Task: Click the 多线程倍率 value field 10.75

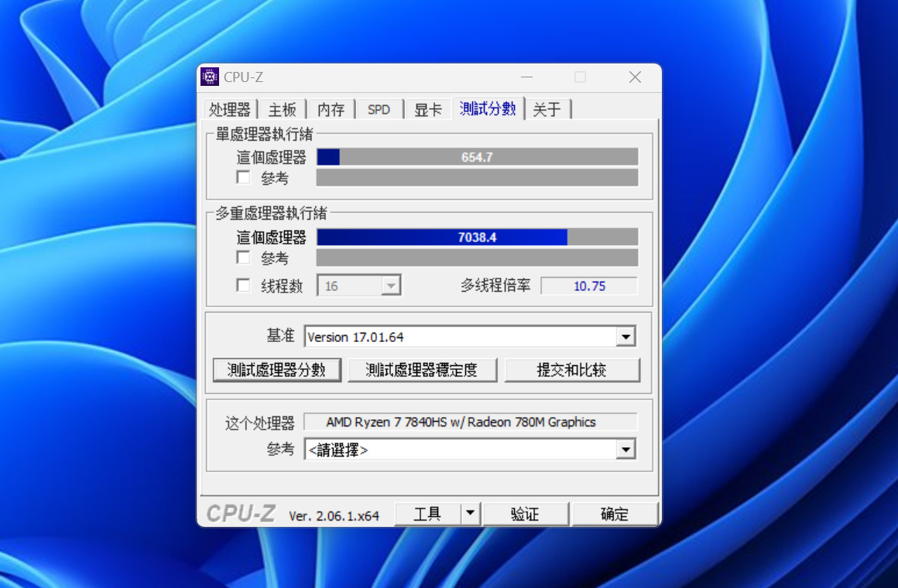Action: (x=589, y=285)
